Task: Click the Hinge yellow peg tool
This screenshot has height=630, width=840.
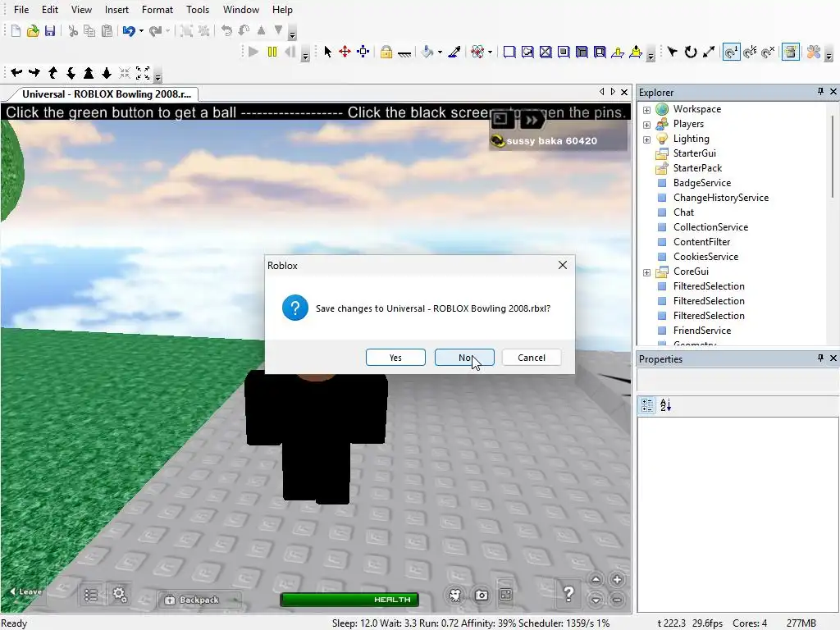Action: [x=617, y=52]
